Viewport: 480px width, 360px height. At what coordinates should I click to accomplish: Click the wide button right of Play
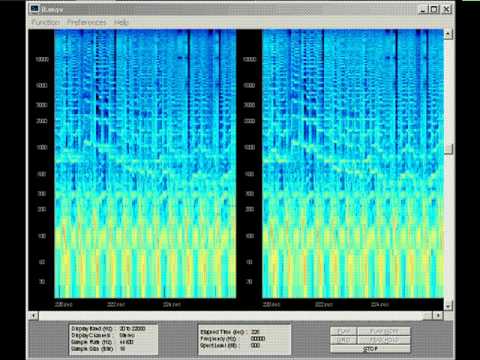click(384, 331)
